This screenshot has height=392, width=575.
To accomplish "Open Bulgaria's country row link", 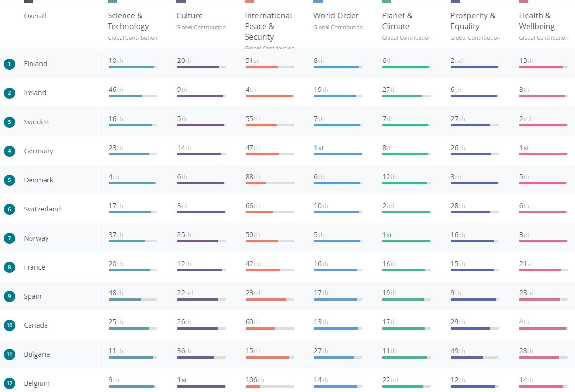I will coord(37,354).
